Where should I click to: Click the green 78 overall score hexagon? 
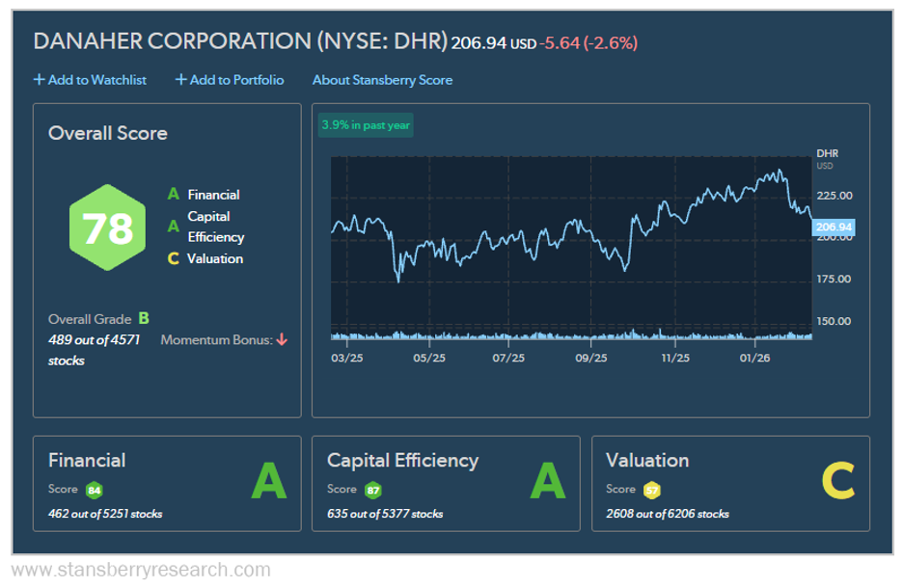(107, 227)
